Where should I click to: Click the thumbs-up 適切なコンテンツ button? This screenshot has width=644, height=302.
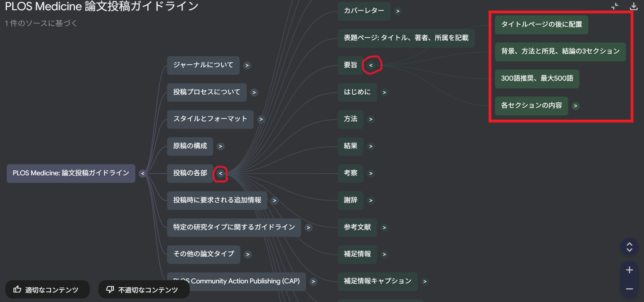tap(48, 289)
